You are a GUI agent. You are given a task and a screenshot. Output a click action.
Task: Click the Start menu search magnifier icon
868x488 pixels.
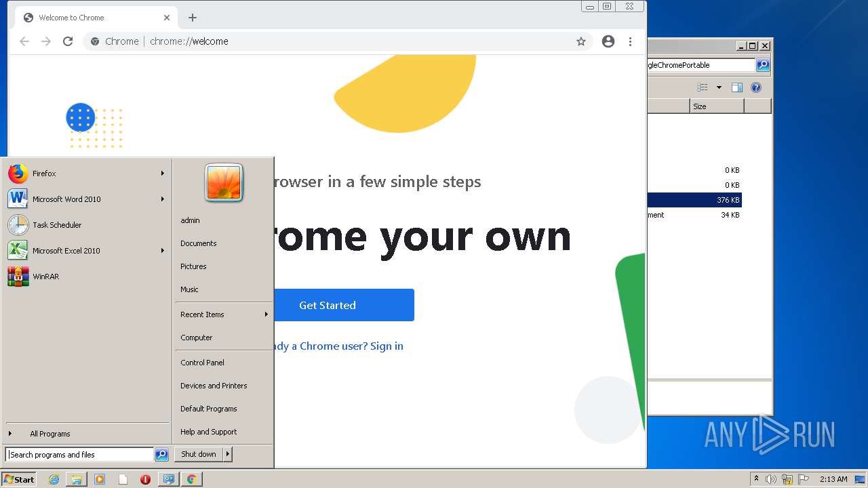pyautogui.click(x=161, y=455)
